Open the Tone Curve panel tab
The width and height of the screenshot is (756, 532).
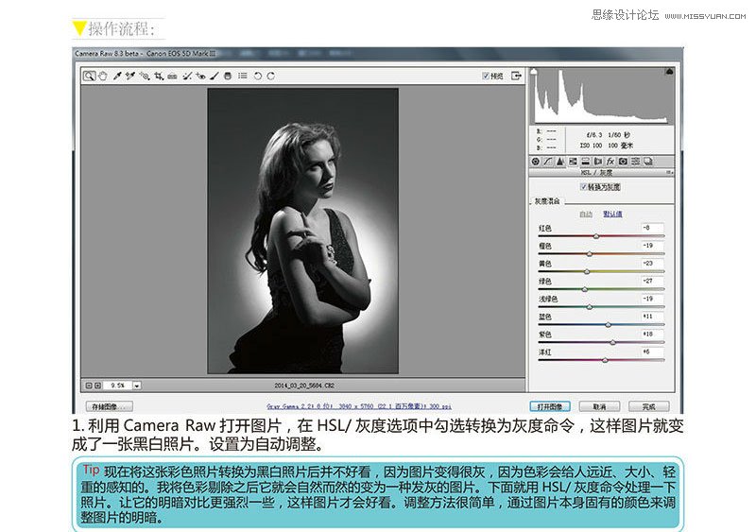[548, 162]
